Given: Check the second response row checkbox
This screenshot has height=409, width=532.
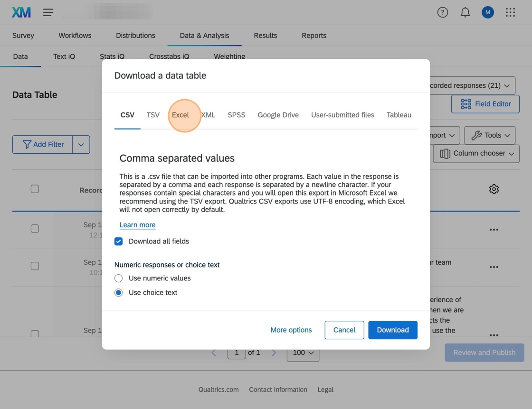Looking at the screenshot, I should [x=35, y=266].
